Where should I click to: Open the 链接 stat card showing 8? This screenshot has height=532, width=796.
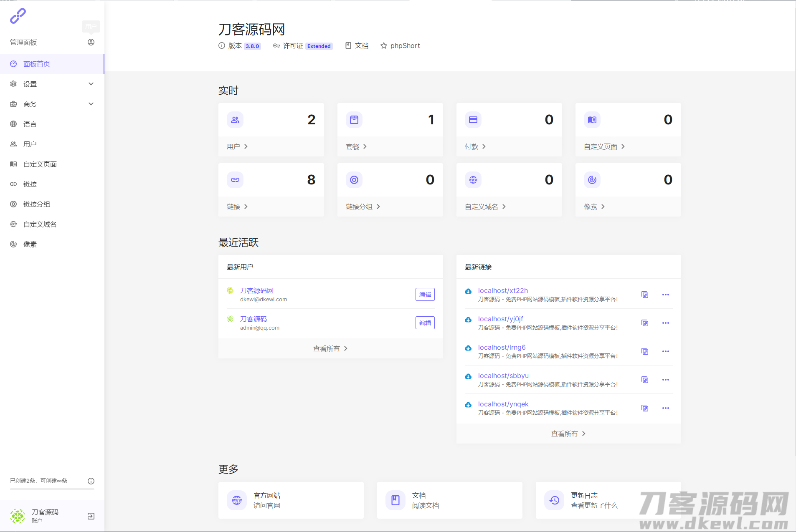(x=271, y=190)
